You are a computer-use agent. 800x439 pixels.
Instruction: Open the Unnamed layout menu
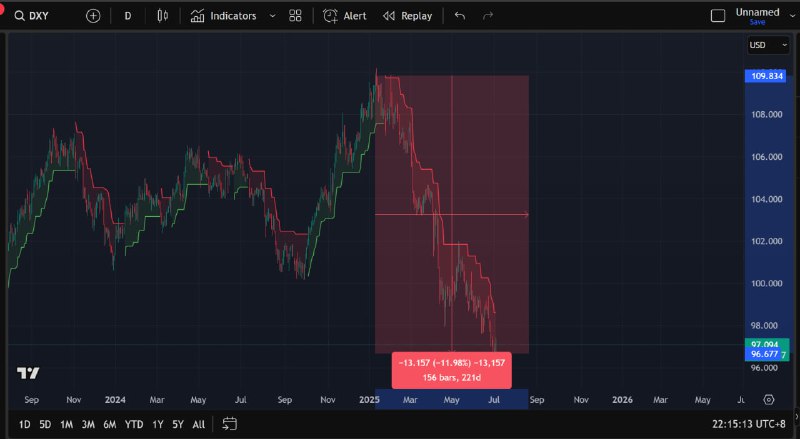[x=757, y=13]
